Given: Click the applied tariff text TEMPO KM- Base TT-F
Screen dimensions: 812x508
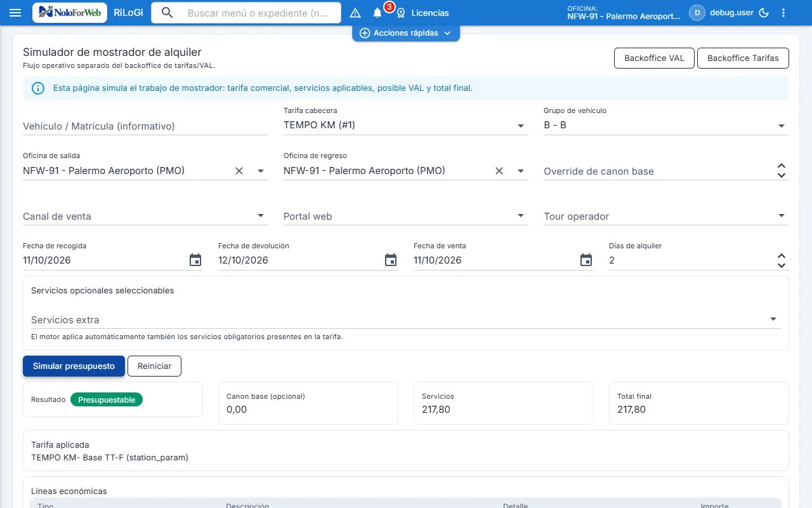Looking at the screenshot, I should 110,457.
